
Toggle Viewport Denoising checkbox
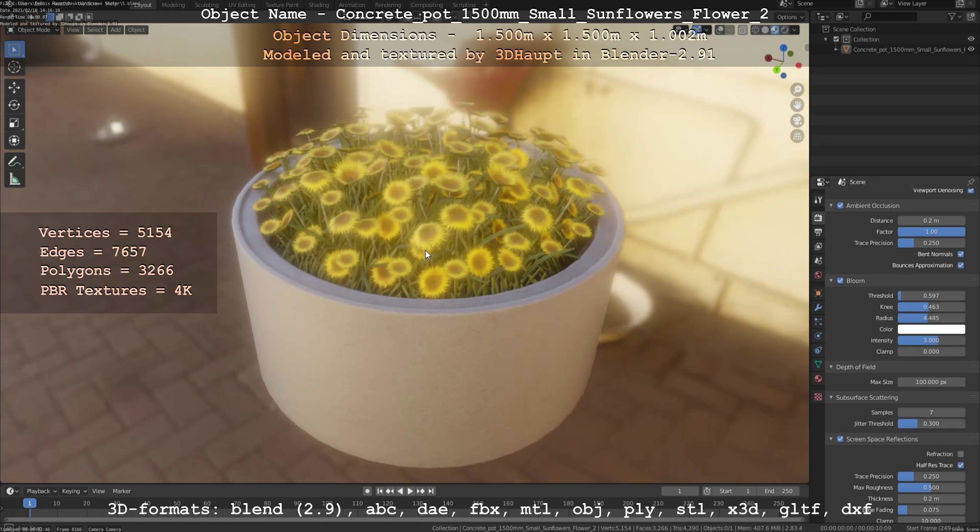970,190
